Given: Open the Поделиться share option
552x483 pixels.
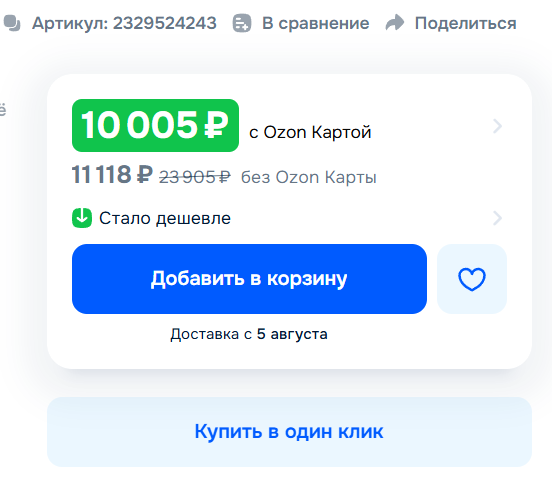Looking at the screenshot, I should tap(465, 24).
